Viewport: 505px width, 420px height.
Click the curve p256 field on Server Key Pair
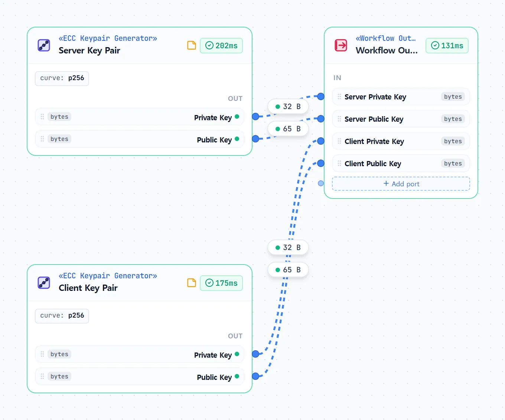coord(62,78)
